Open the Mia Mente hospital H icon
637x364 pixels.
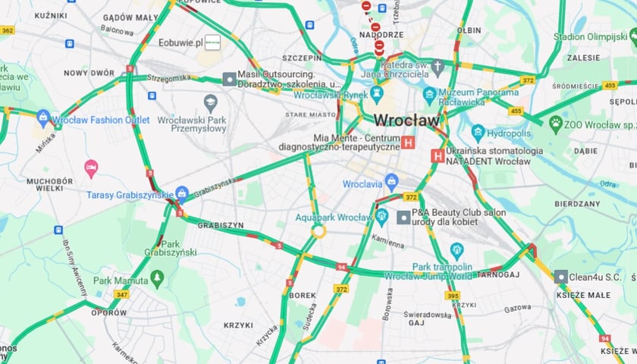coord(408,143)
